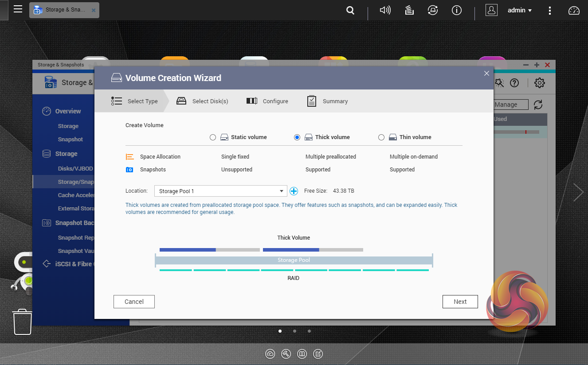Screen dimensions: 588x365
Task: Open the Storage Pool 1 location dropdown
Action: click(220, 191)
